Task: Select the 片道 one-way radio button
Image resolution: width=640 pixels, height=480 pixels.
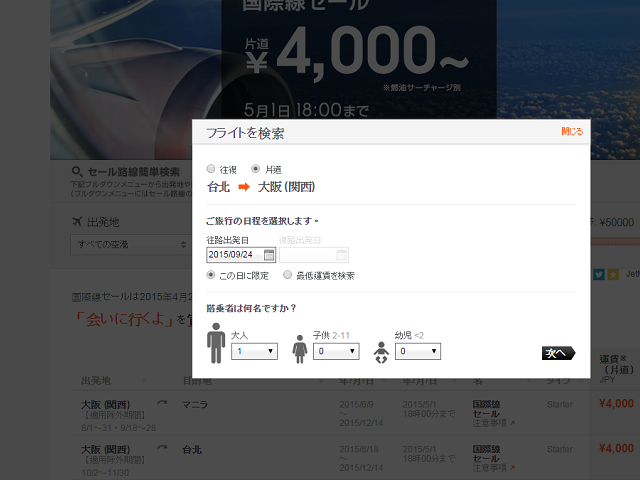Action: pos(256,169)
